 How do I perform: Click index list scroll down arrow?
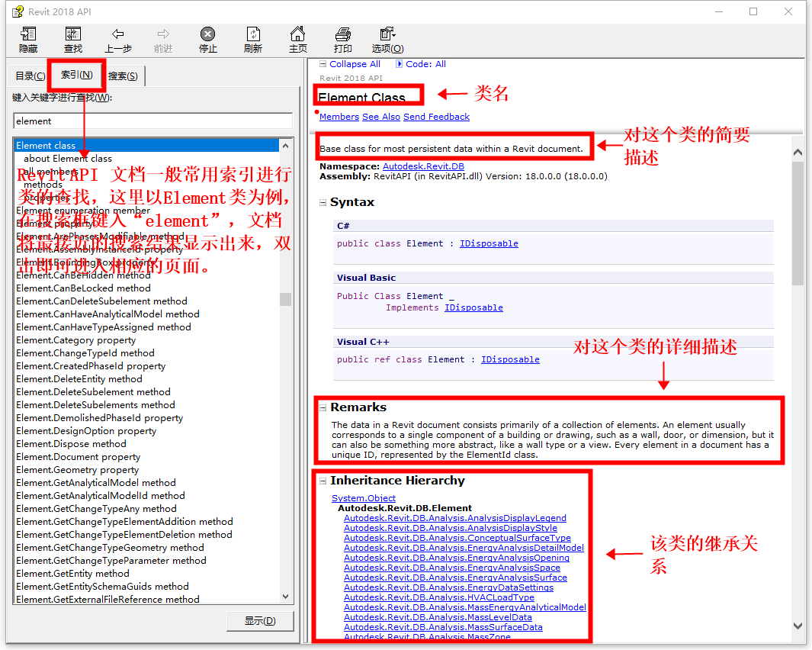pyautogui.click(x=285, y=597)
